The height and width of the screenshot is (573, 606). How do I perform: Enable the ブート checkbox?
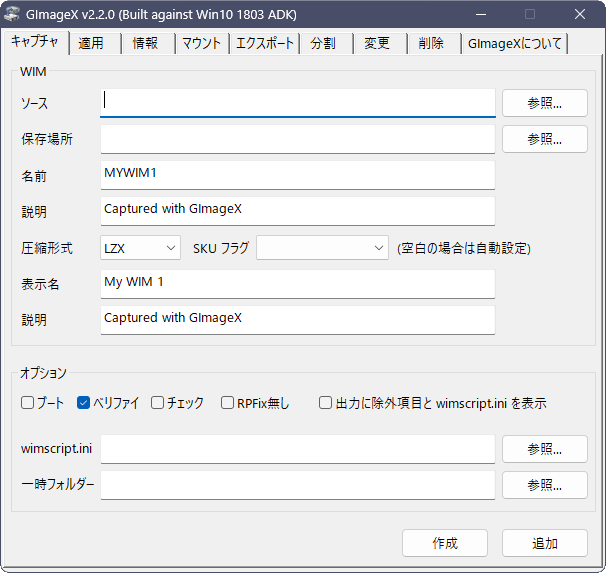pos(27,403)
